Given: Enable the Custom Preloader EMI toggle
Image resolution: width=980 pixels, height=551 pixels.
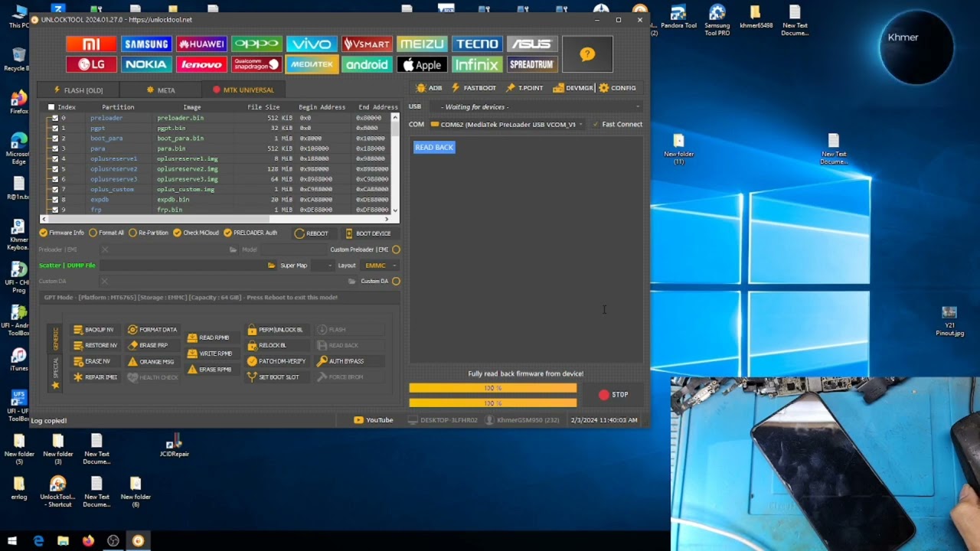Looking at the screenshot, I should pyautogui.click(x=396, y=249).
